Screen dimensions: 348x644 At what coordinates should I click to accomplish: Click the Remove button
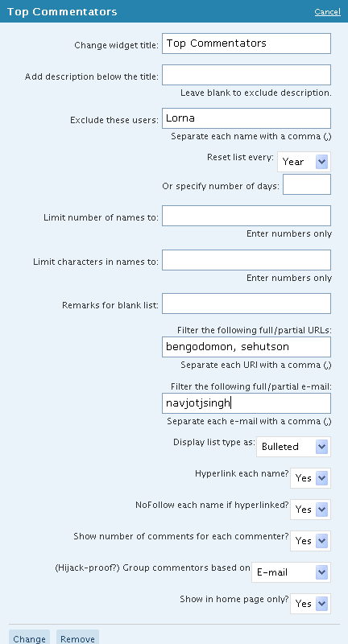pyautogui.click(x=77, y=637)
